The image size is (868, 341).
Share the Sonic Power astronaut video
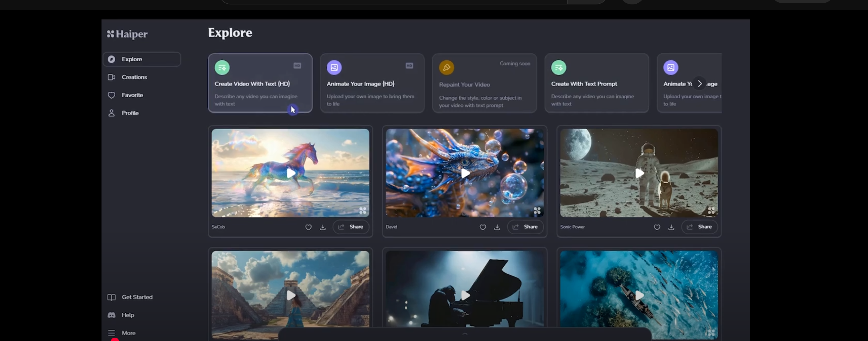pos(699,227)
